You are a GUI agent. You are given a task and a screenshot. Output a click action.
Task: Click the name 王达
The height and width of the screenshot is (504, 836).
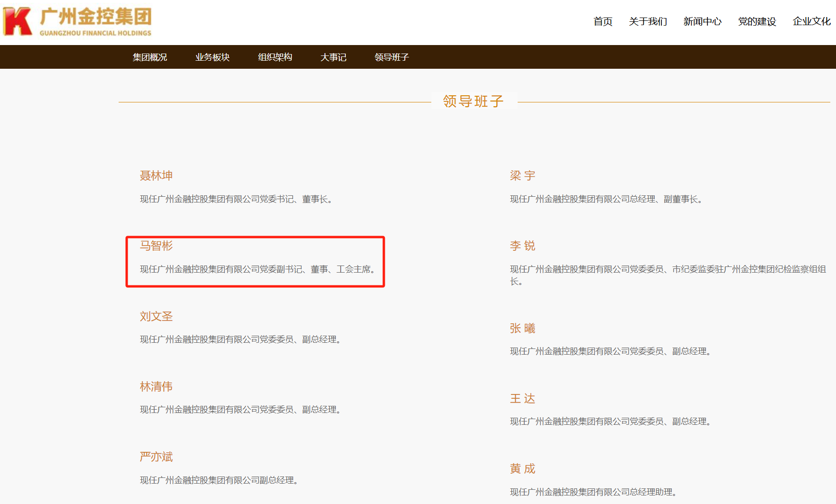522,398
